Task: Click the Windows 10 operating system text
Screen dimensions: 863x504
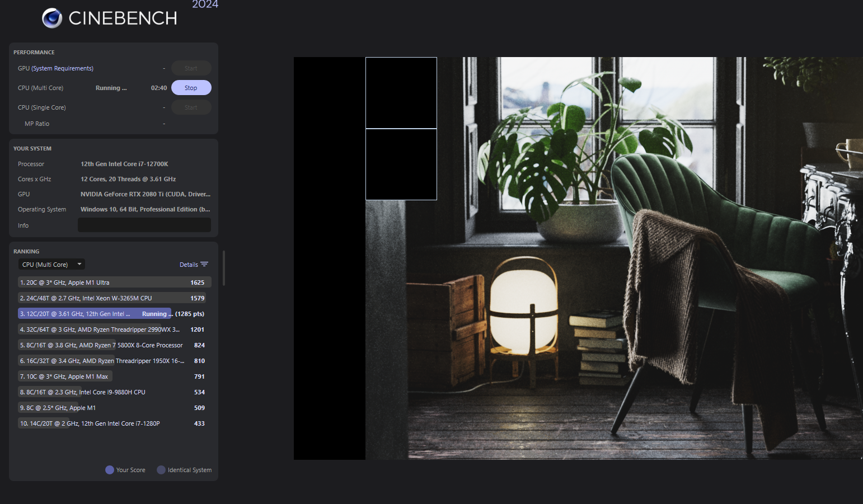Action: point(146,209)
